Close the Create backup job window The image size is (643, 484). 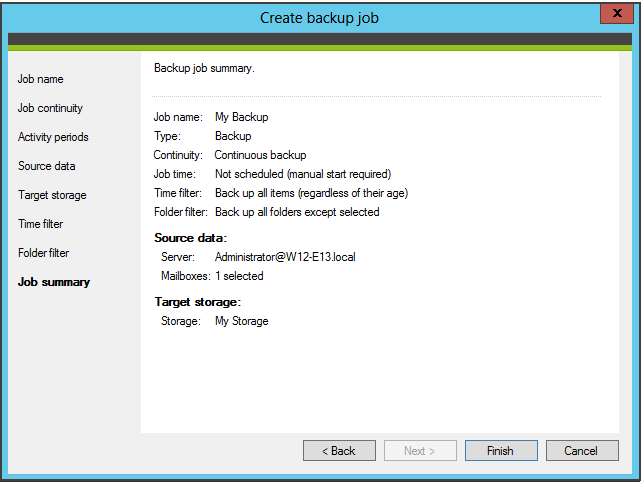coord(614,15)
